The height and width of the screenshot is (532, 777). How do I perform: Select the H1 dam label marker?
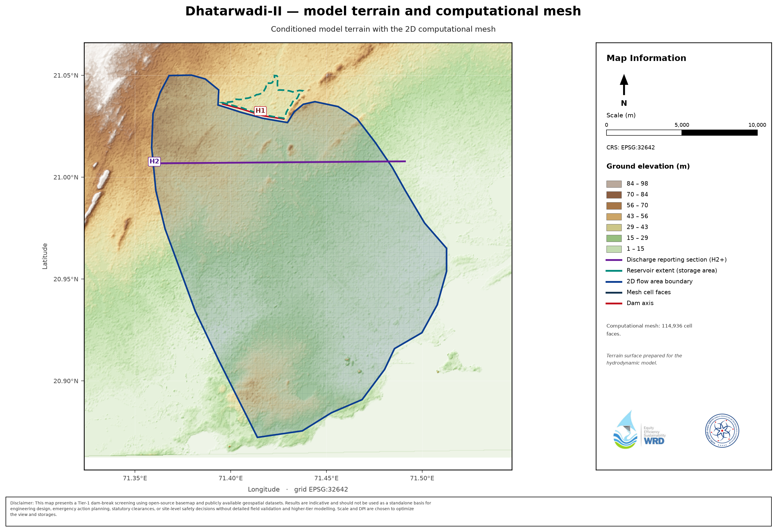(260, 111)
